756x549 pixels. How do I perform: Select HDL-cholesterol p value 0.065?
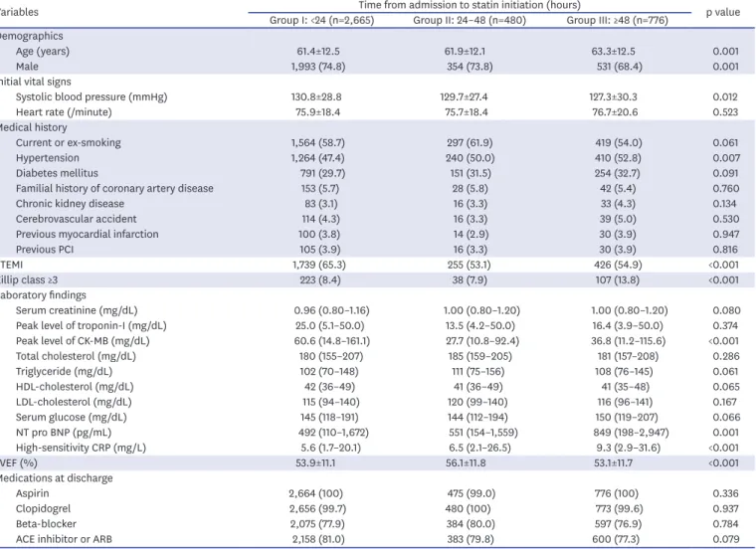[726, 387]
